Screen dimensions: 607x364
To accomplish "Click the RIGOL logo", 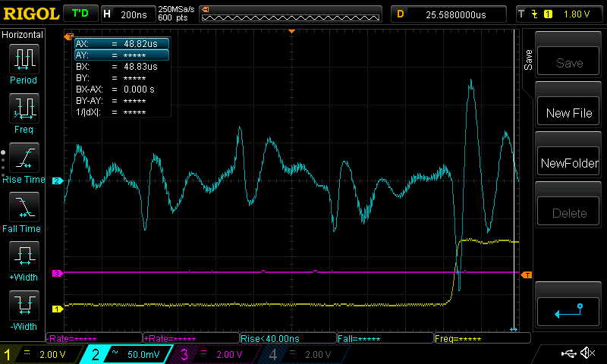I will coord(31,14).
